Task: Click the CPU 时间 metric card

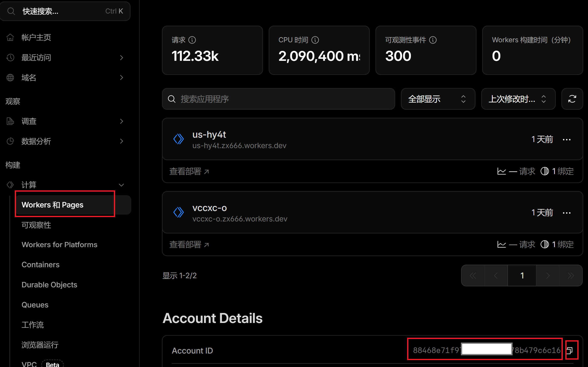Action: tap(319, 50)
